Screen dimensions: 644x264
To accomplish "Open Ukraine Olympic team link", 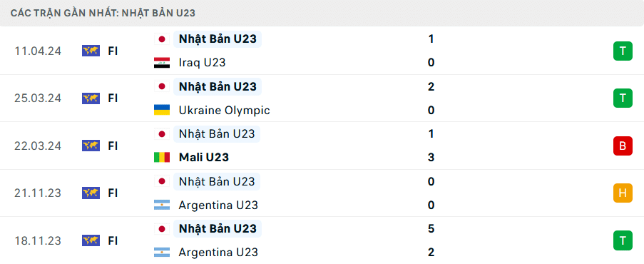I will coord(224,110).
